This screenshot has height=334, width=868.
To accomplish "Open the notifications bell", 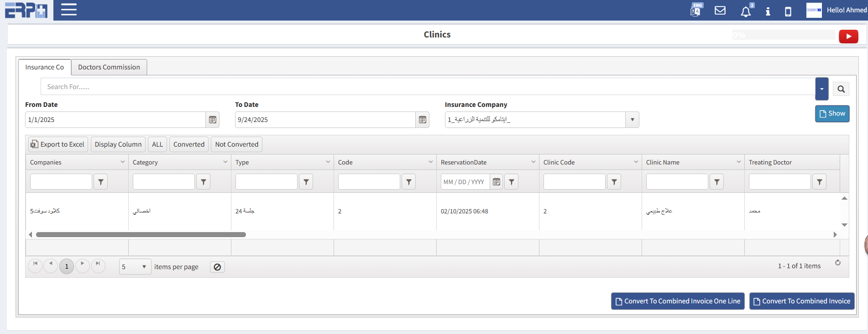I will pyautogui.click(x=745, y=11).
